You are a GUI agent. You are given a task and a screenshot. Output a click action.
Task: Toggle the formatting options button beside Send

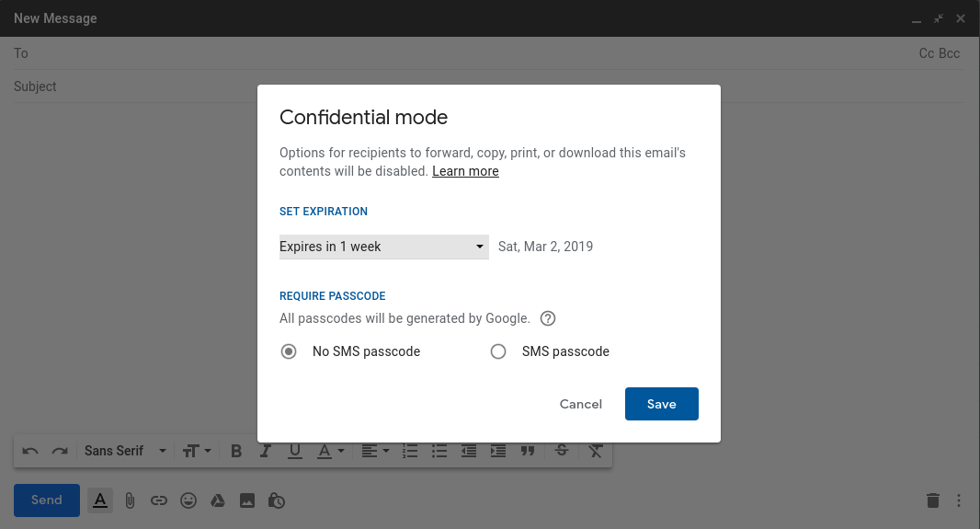coord(100,500)
